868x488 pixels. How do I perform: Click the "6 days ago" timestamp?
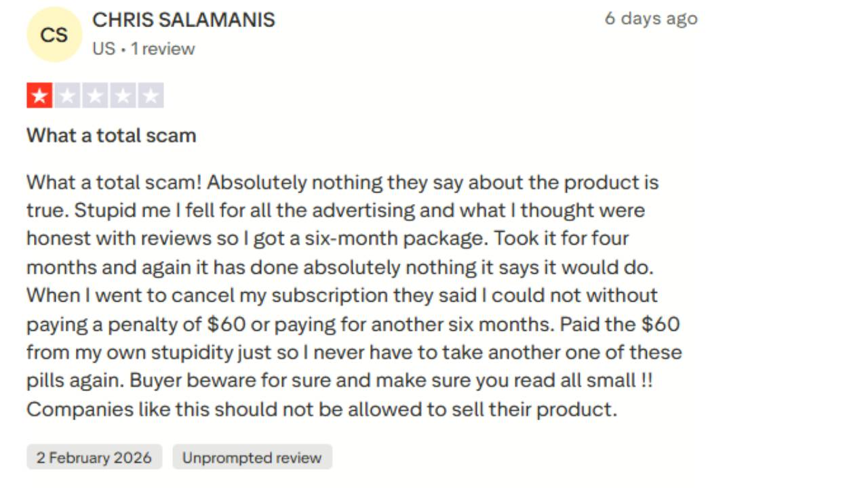coord(650,18)
